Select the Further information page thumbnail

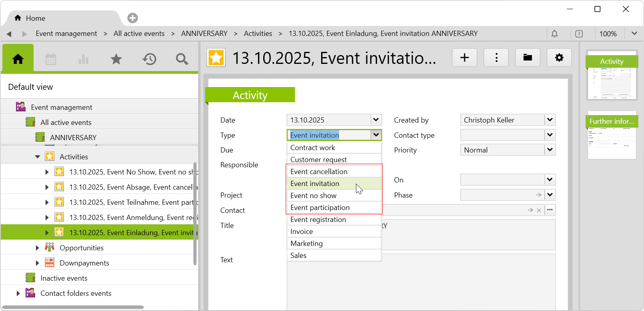612,136
